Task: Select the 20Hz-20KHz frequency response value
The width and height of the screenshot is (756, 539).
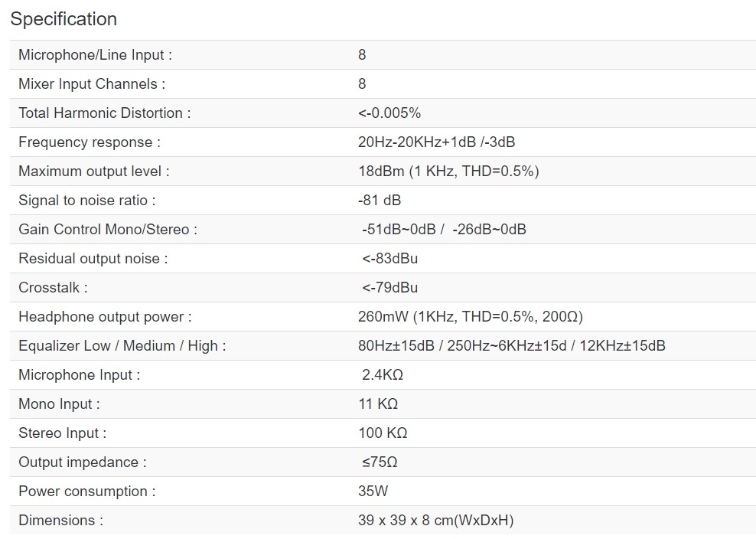Action: coord(436,142)
